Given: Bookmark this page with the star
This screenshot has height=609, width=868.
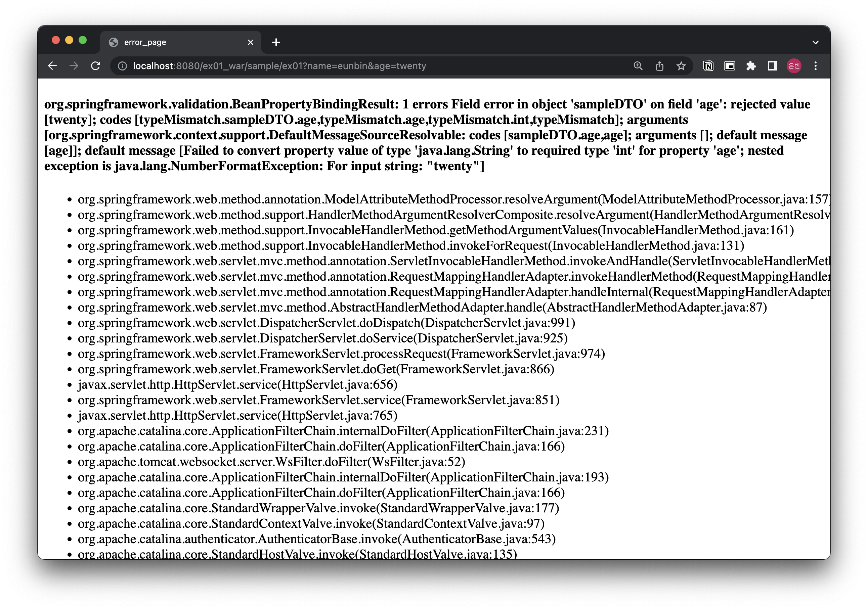Looking at the screenshot, I should [681, 66].
